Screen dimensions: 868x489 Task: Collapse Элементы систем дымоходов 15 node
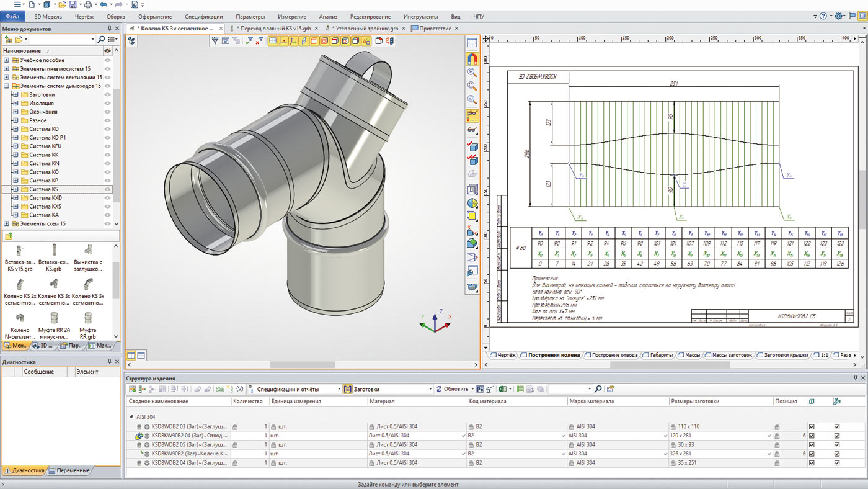7,86
